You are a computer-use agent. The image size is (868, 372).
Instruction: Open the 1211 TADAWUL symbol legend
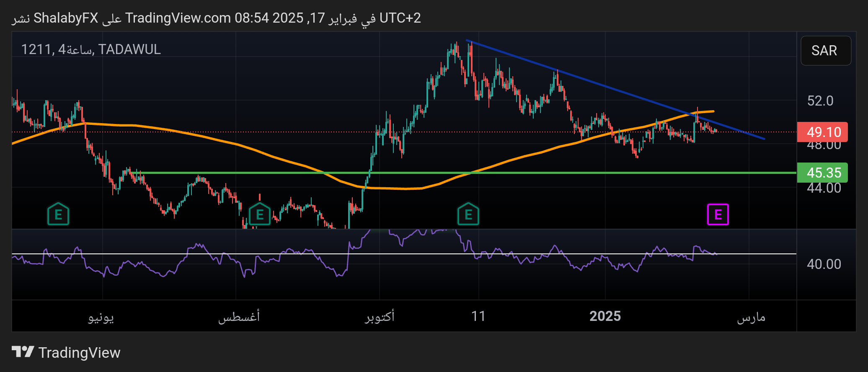(x=91, y=49)
